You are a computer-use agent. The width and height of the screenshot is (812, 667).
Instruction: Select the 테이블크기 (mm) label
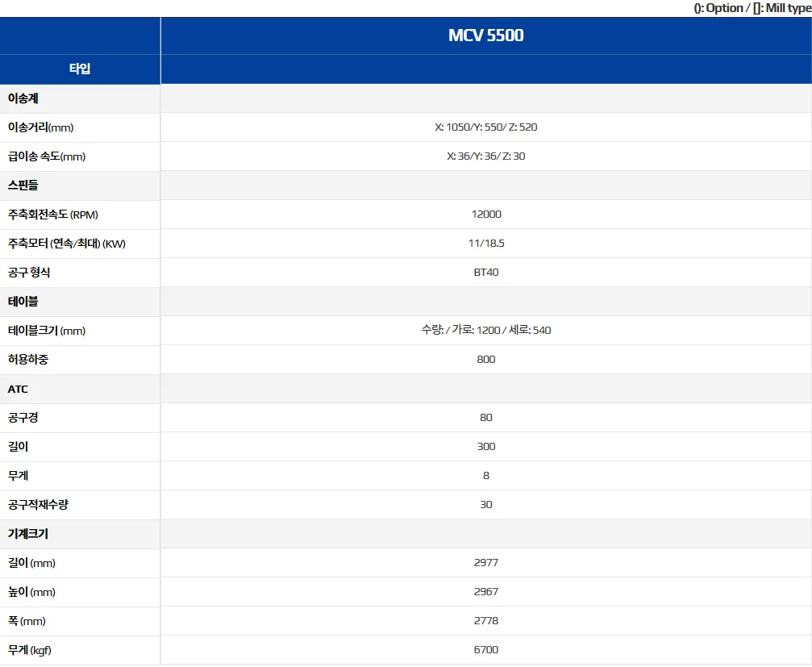(47, 331)
